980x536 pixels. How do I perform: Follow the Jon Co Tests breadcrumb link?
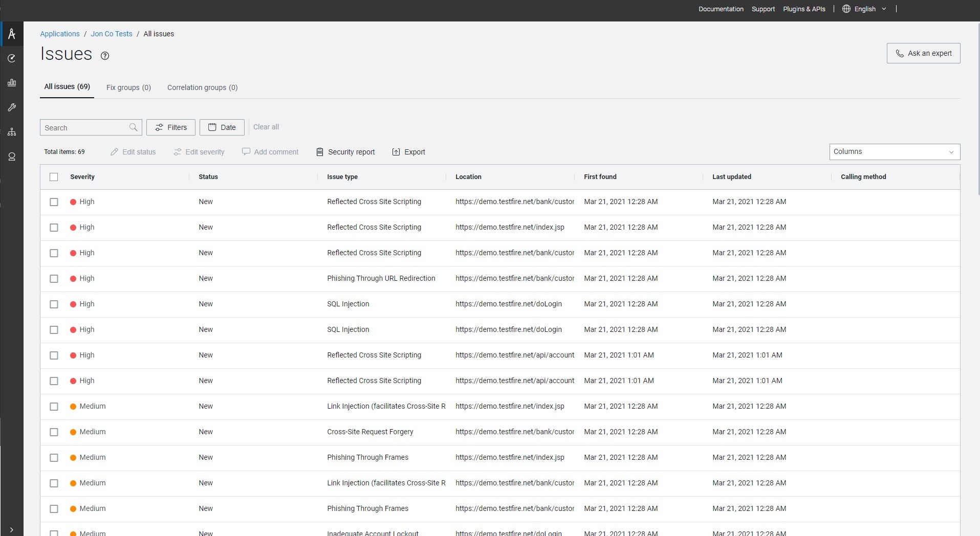(x=112, y=34)
